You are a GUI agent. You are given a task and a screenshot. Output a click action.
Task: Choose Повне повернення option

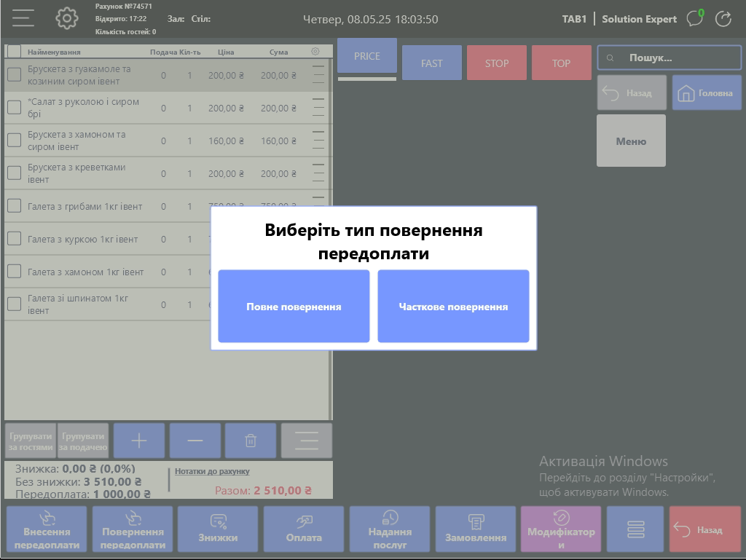(294, 307)
